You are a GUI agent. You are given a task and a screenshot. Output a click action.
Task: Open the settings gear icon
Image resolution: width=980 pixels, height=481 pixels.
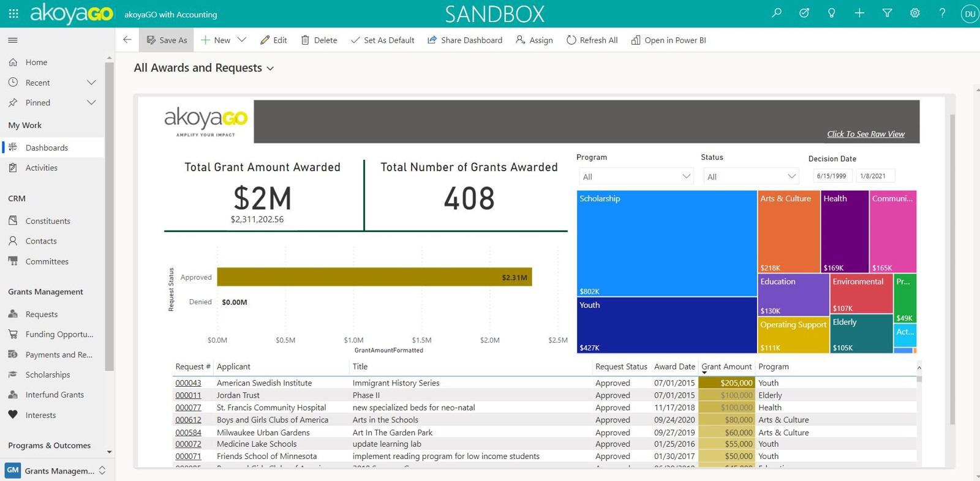pos(914,13)
